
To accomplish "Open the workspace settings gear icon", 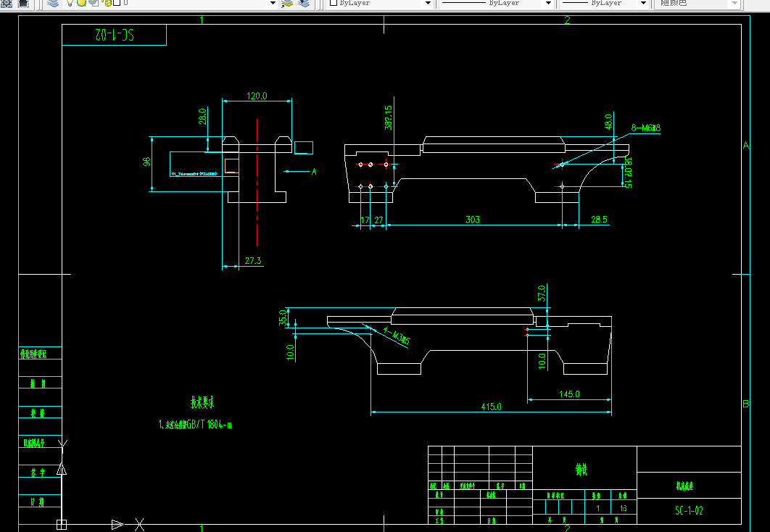I will pyautogui.click(x=7, y=3).
